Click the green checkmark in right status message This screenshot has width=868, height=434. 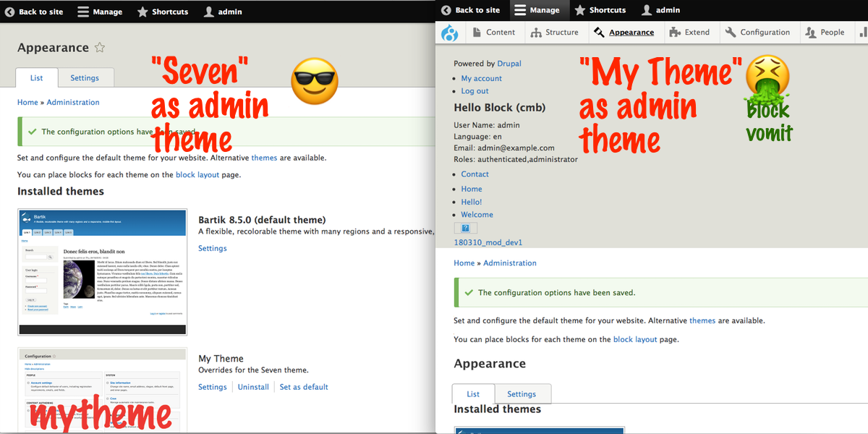click(x=468, y=293)
